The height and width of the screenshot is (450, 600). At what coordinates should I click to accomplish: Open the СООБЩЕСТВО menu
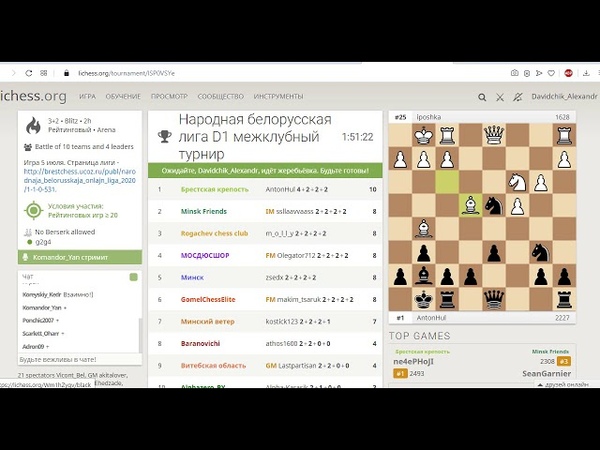point(221,96)
